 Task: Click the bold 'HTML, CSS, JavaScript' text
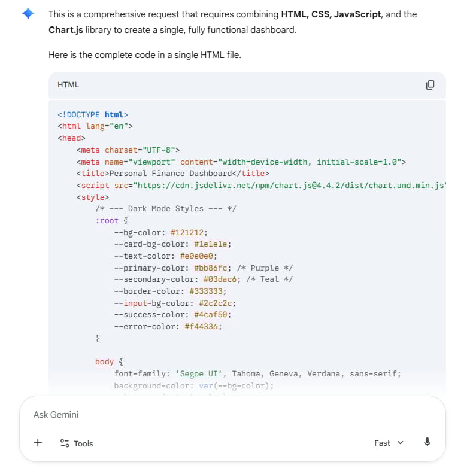(331, 14)
